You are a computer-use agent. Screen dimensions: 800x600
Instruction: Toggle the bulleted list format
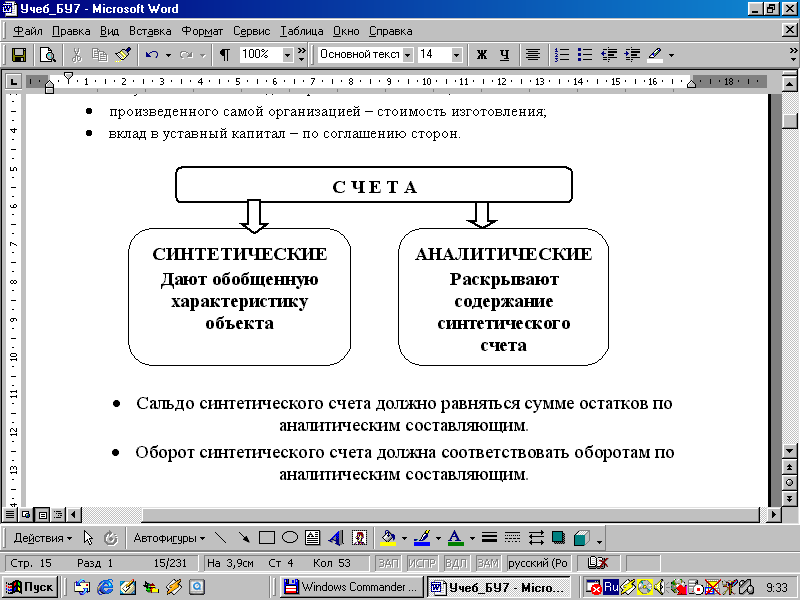[x=585, y=55]
